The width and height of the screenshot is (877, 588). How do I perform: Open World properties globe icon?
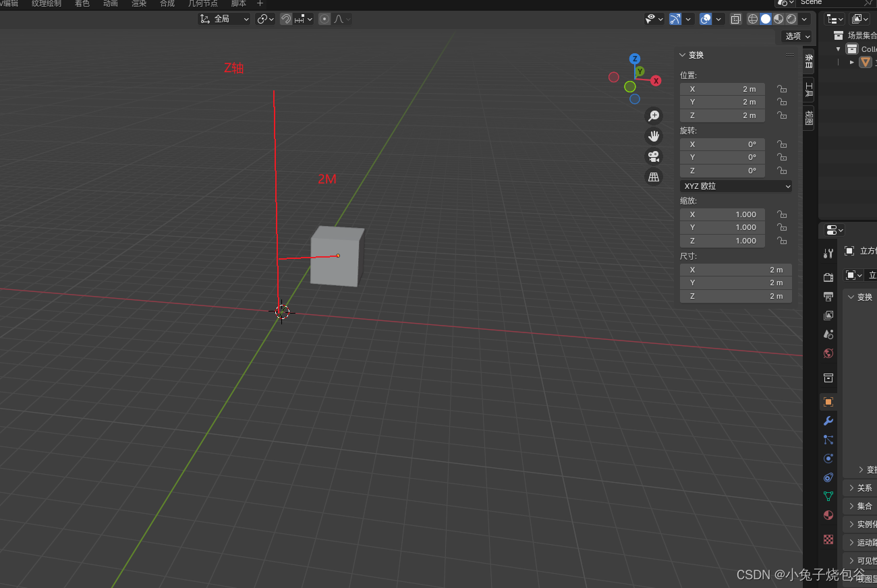coord(828,353)
